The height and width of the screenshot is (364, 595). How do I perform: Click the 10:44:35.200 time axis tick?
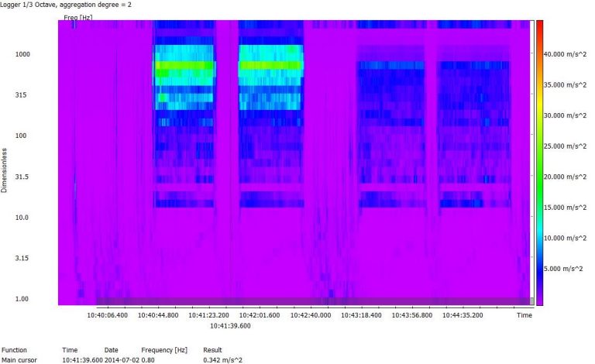click(463, 316)
